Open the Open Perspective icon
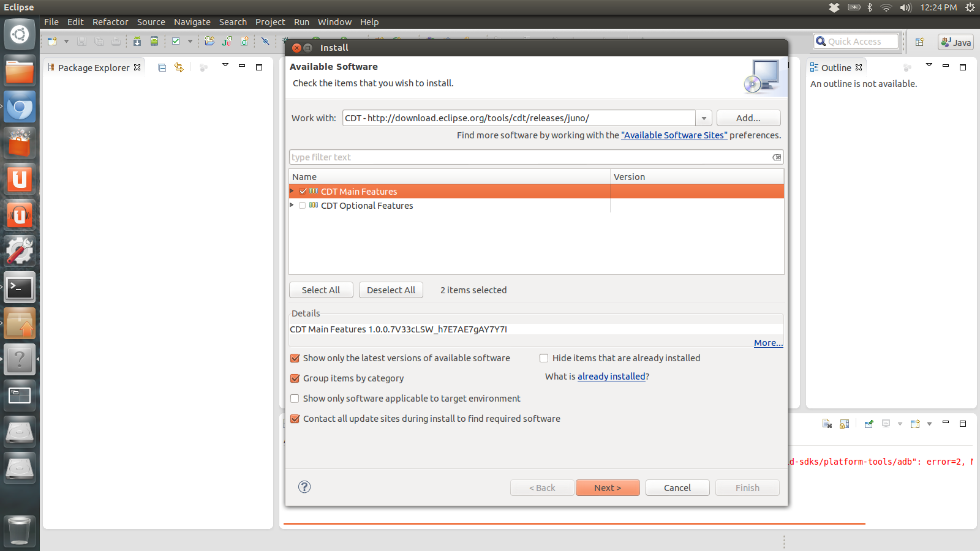The width and height of the screenshot is (980, 551). coord(919,42)
